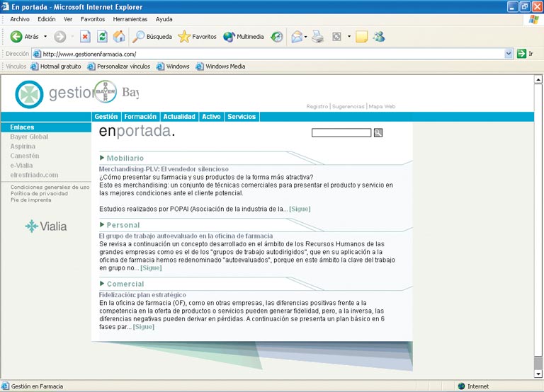Open the Canestén link
This screenshot has height=392, width=544.
click(25, 156)
